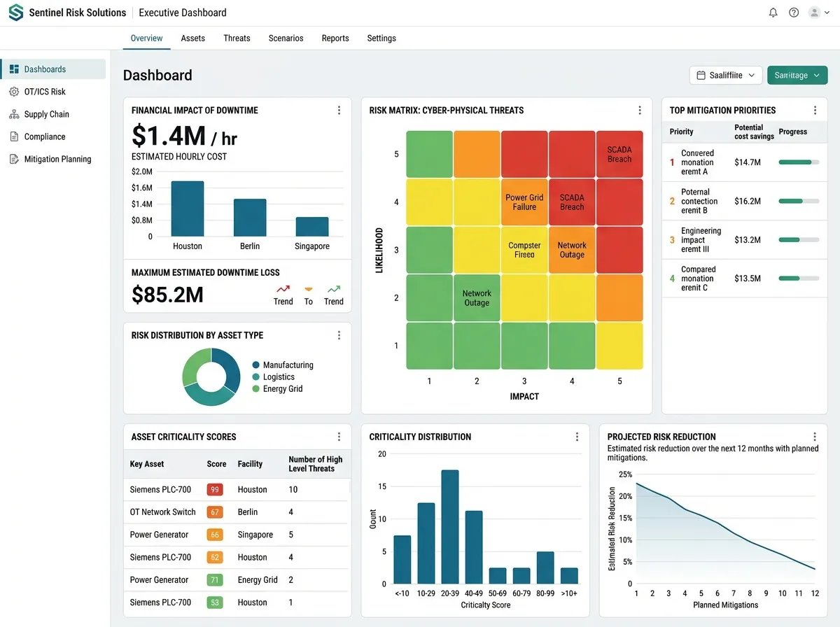This screenshot has height=627, width=840.
Task: Click the Power Grid Failure matrix cell
Action: coord(524,202)
